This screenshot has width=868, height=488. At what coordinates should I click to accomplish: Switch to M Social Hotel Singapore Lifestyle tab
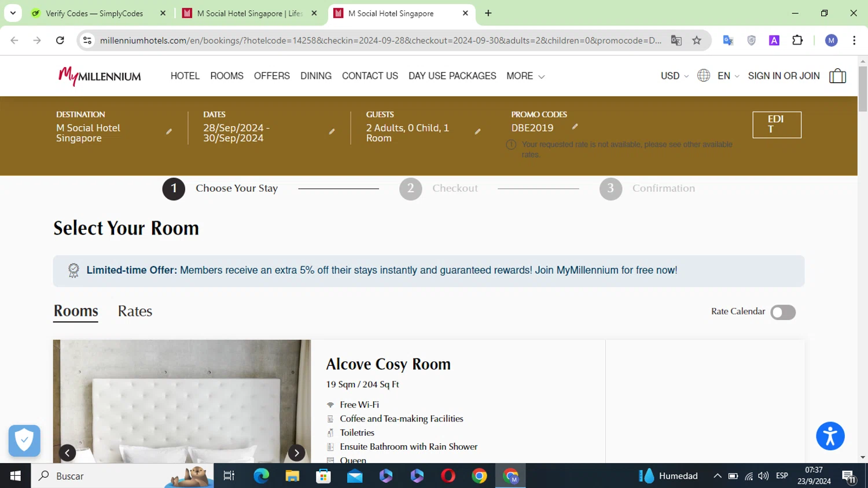[249, 13]
